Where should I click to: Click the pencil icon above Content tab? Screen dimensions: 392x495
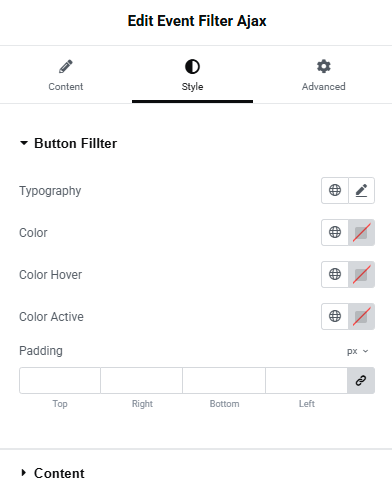pos(66,66)
